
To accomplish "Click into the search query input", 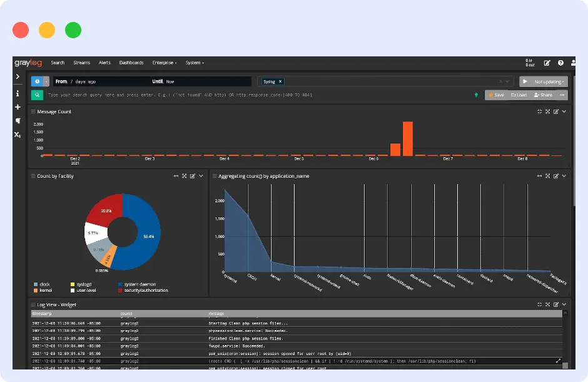I will tap(259, 95).
